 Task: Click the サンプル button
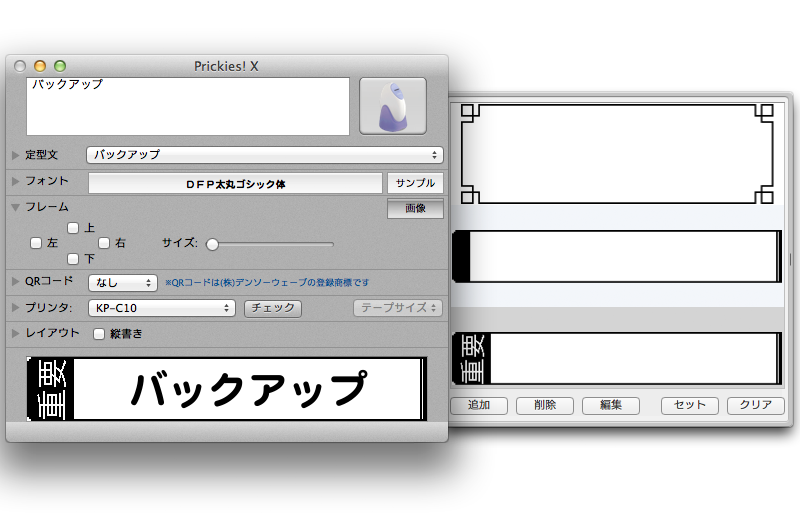[x=415, y=183]
